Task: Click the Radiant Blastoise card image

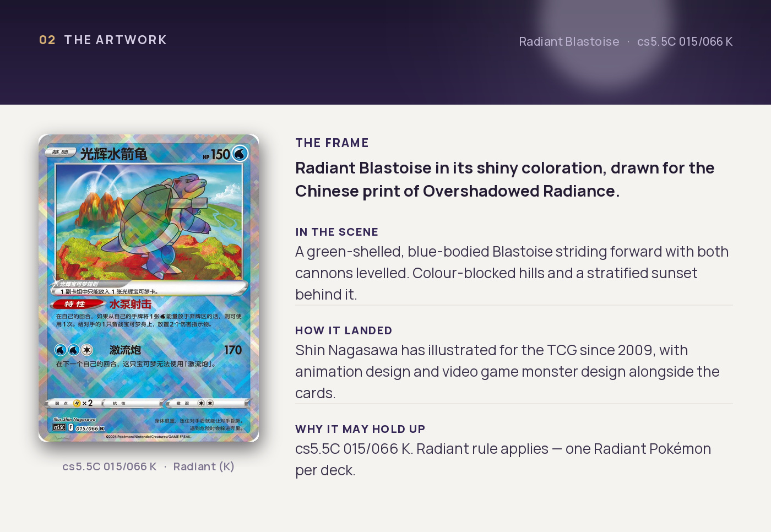Action: tap(149, 287)
